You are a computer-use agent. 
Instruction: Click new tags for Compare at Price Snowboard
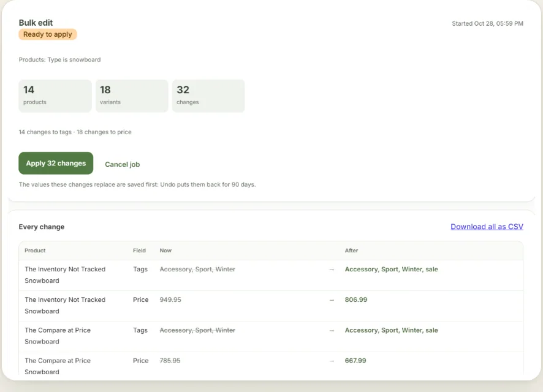[392, 330]
